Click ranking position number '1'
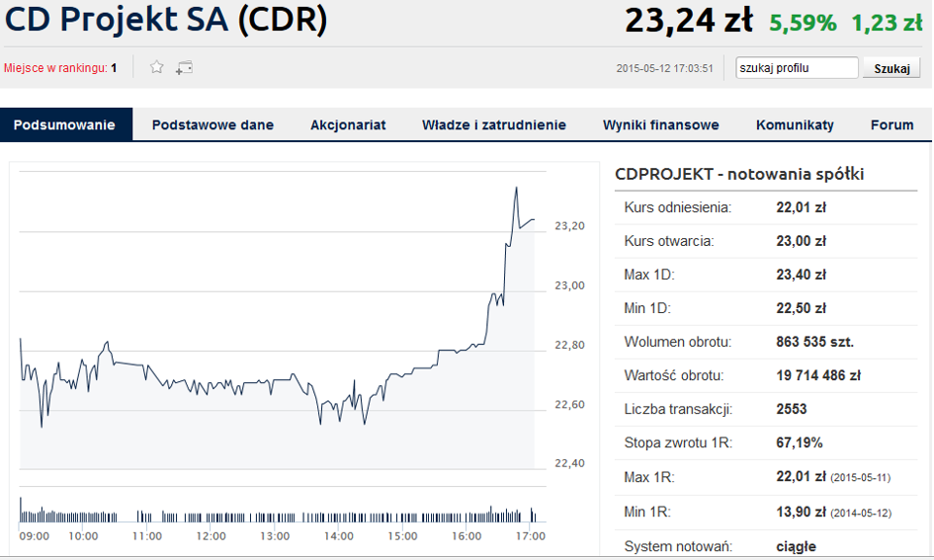Image resolution: width=934 pixels, height=560 pixels. pyautogui.click(x=114, y=68)
